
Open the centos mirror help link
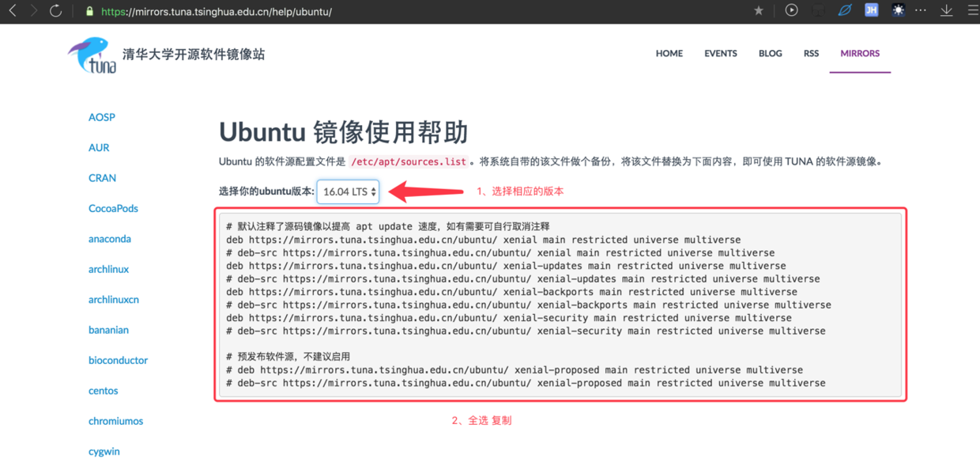pyautogui.click(x=104, y=391)
